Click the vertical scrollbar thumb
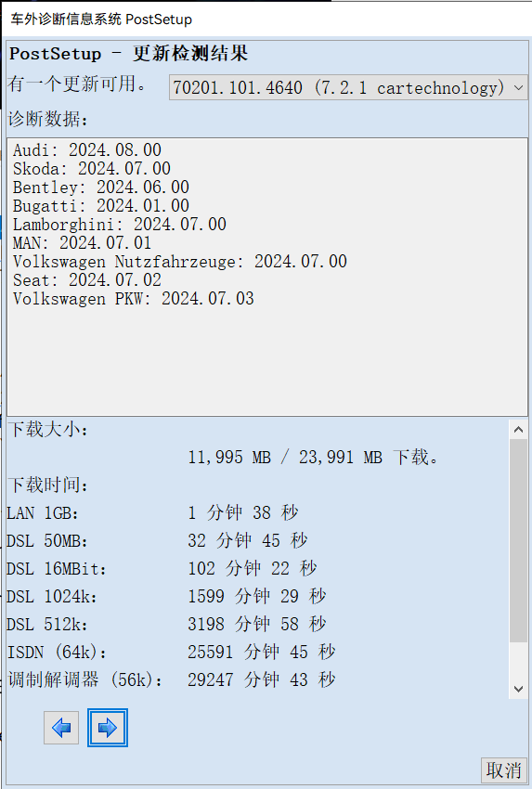The width and height of the screenshot is (532, 789). [x=518, y=540]
